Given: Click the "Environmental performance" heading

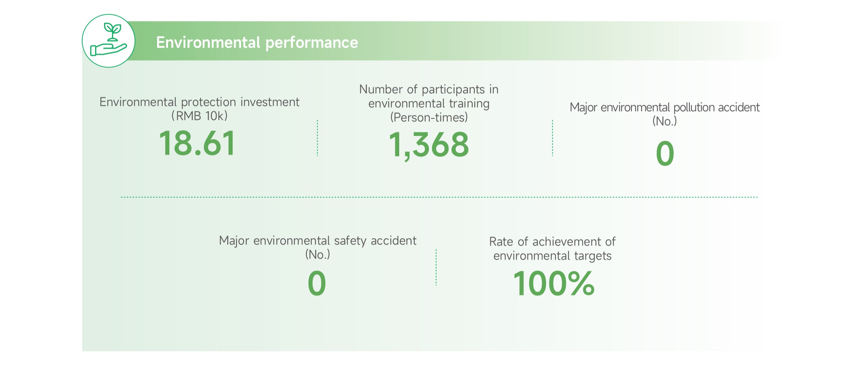Looking at the screenshot, I should (x=257, y=43).
